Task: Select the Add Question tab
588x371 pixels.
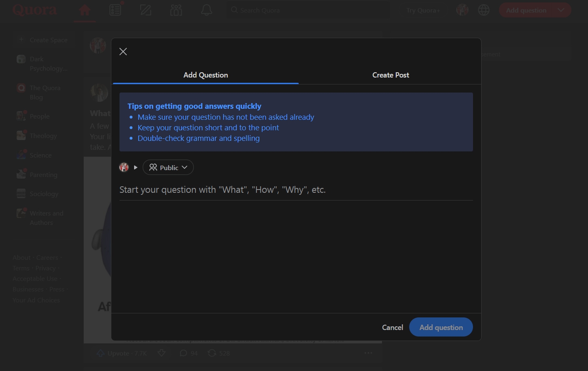Action: point(206,75)
